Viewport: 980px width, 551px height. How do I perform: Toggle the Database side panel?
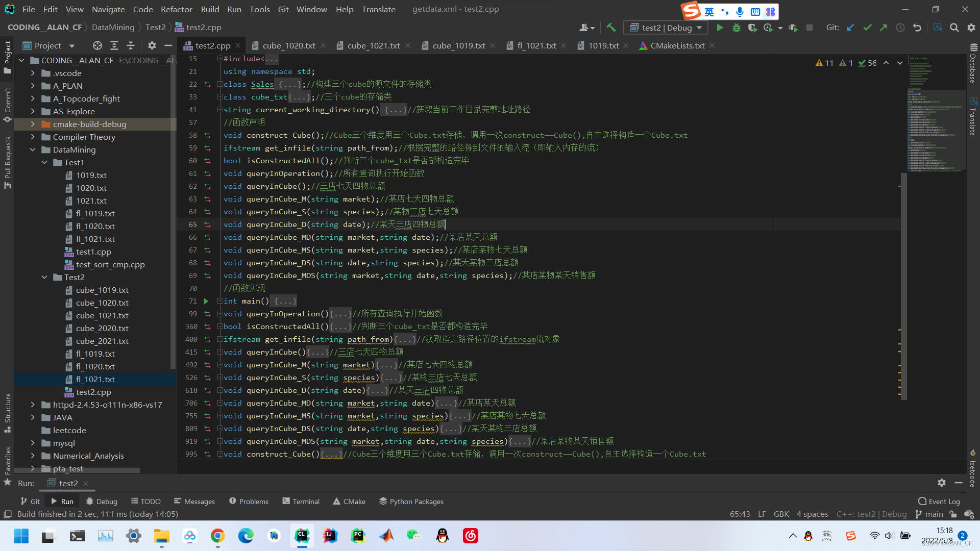[x=973, y=63]
